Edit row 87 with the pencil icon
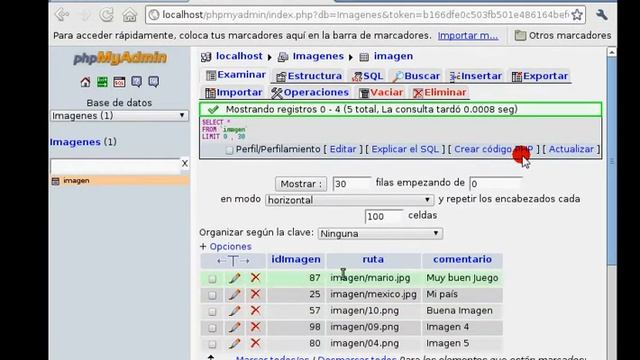 (234, 278)
